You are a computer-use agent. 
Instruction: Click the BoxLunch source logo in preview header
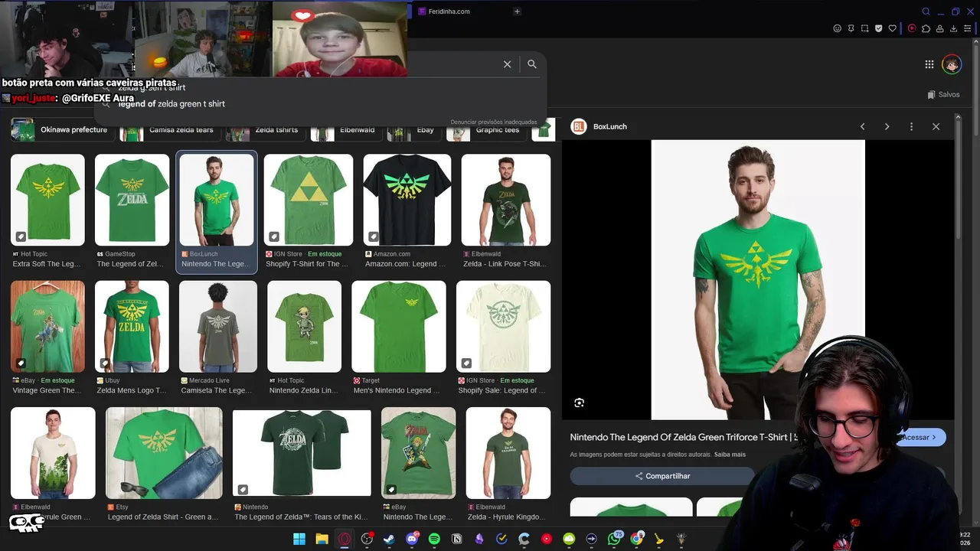579,126
